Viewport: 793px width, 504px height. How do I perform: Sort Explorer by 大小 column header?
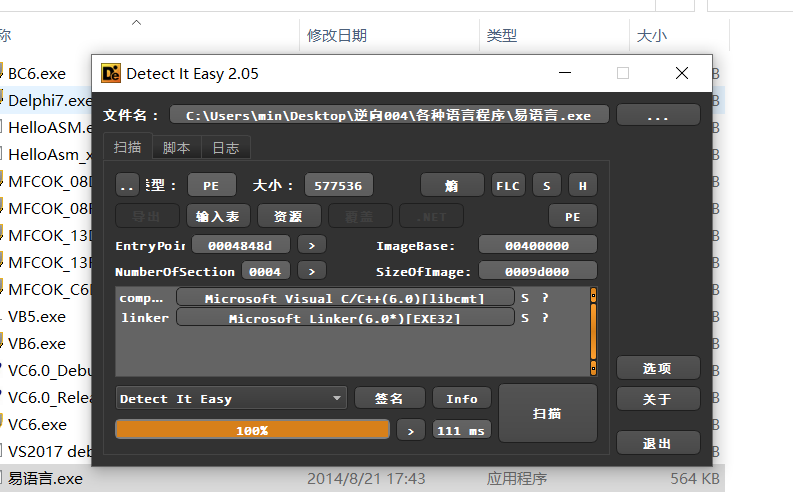652,35
